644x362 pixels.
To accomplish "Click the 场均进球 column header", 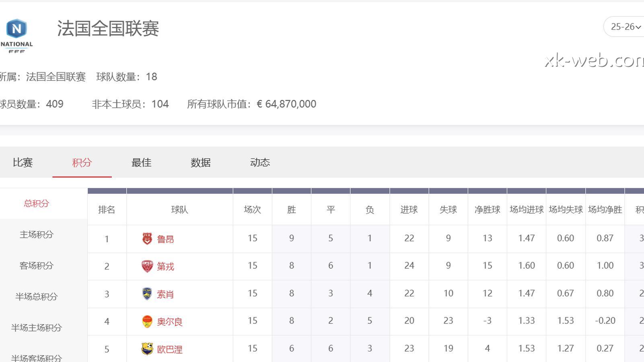I will (x=527, y=210).
